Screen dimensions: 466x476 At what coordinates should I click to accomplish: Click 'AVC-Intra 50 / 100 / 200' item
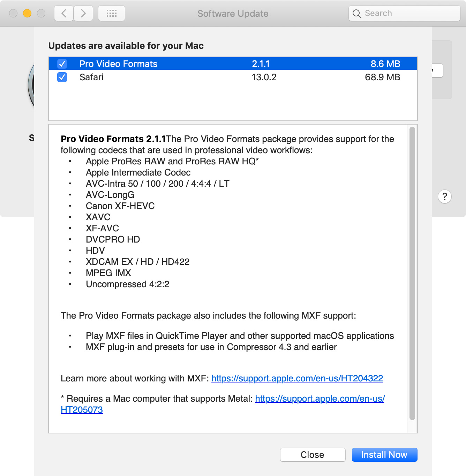click(158, 184)
